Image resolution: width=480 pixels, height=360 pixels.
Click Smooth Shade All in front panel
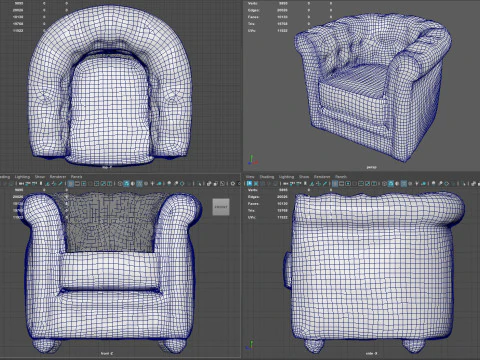tap(126, 184)
